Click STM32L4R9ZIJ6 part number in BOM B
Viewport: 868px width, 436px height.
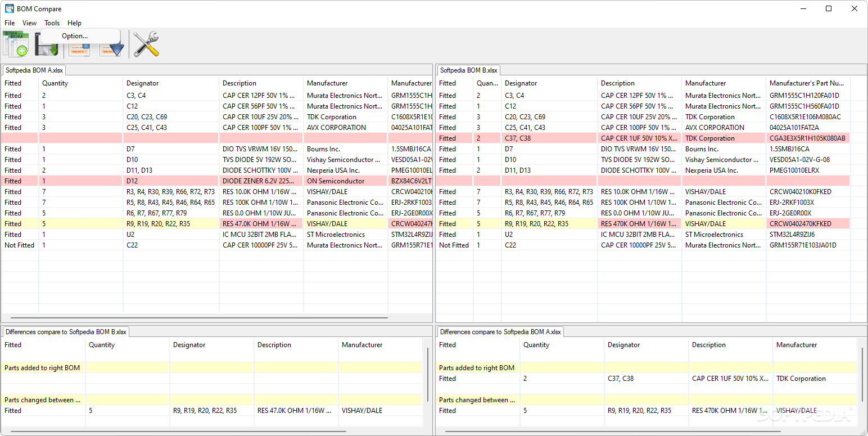click(x=807, y=235)
